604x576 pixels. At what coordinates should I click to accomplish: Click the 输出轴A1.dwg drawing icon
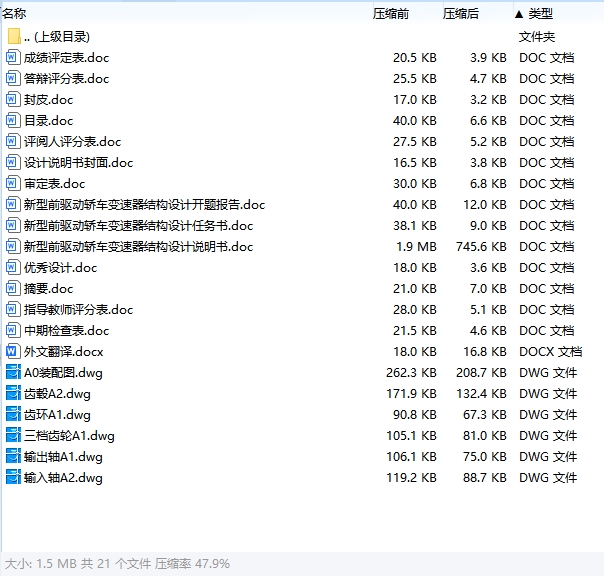13,457
